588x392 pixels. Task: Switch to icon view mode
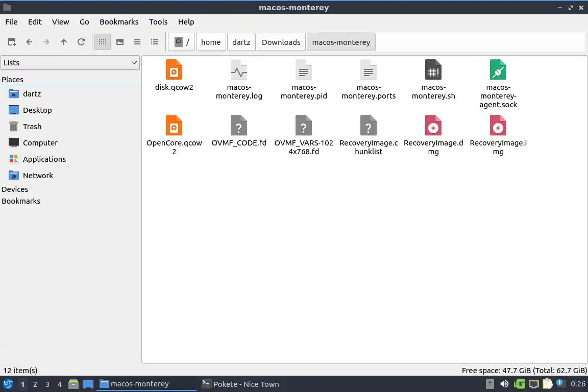[x=103, y=42]
